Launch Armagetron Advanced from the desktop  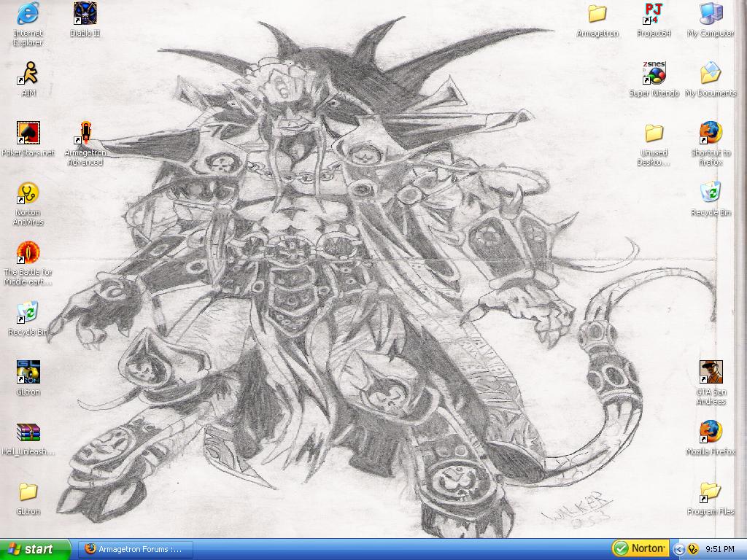(85, 134)
